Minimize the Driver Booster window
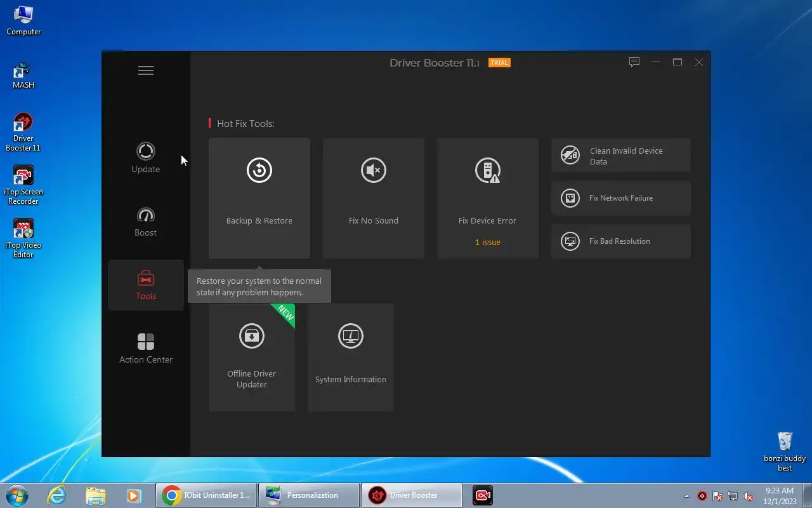 656,62
